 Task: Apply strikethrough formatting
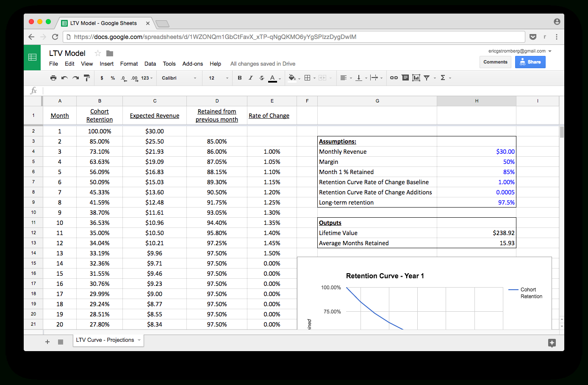tap(261, 78)
